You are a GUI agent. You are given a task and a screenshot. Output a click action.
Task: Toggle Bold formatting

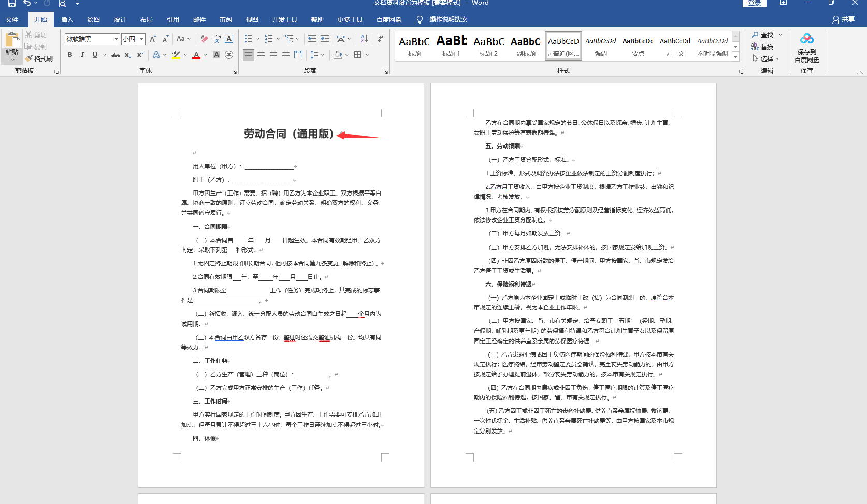[70, 55]
